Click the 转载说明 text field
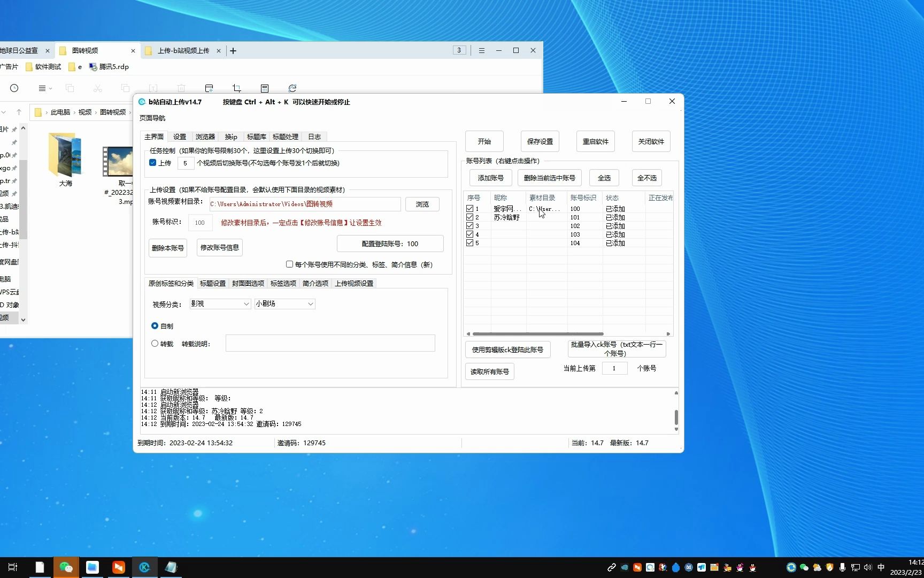The image size is (924, 578). coord(330,343)
